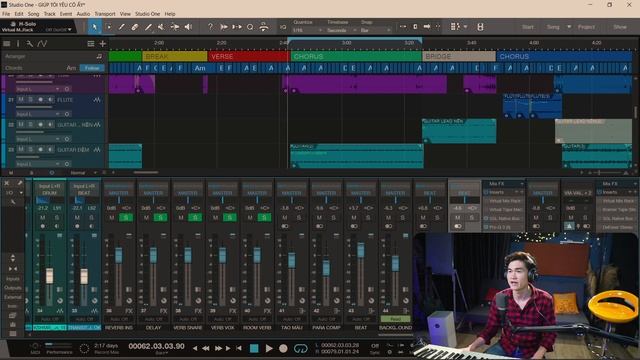Screen dimensions: 640x360
Task: Click the add track plus icon
Action: 102,43
